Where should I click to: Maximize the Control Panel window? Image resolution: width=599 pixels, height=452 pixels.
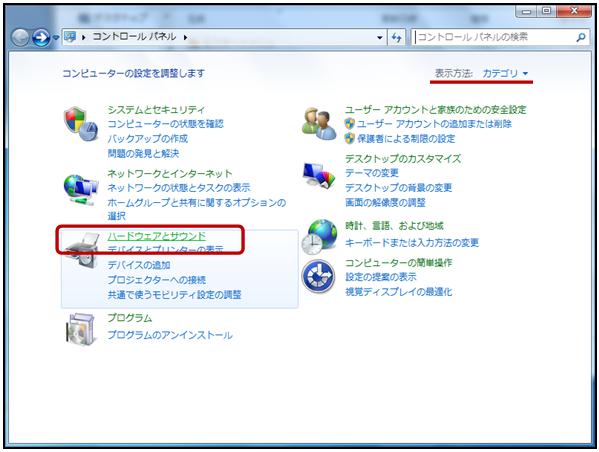tap(547, 11)
